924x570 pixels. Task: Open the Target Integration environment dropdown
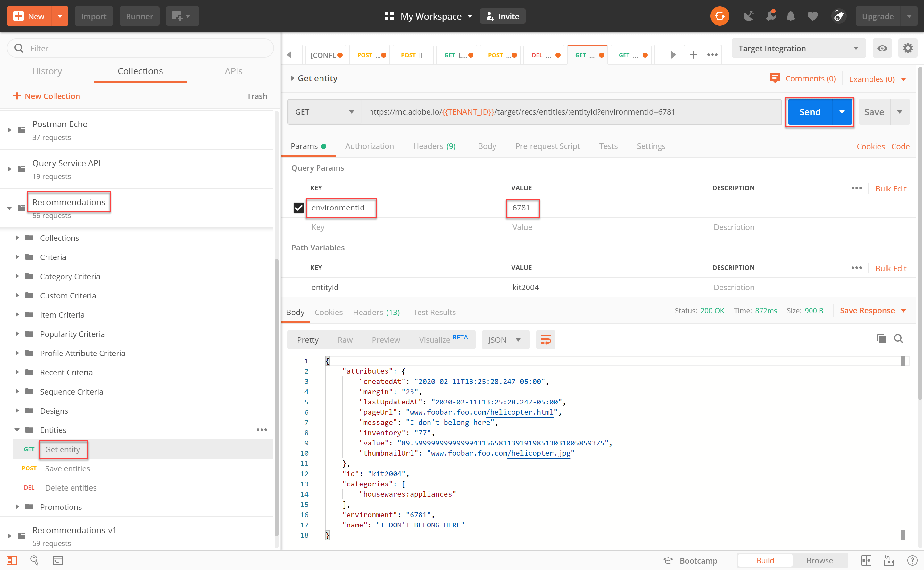coord(798,48)
